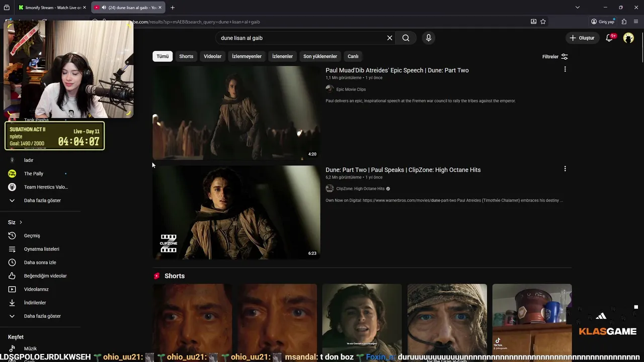List all browser tabs with the dropdown arrow
Screen dimensions: 644x362
point(578,8)
